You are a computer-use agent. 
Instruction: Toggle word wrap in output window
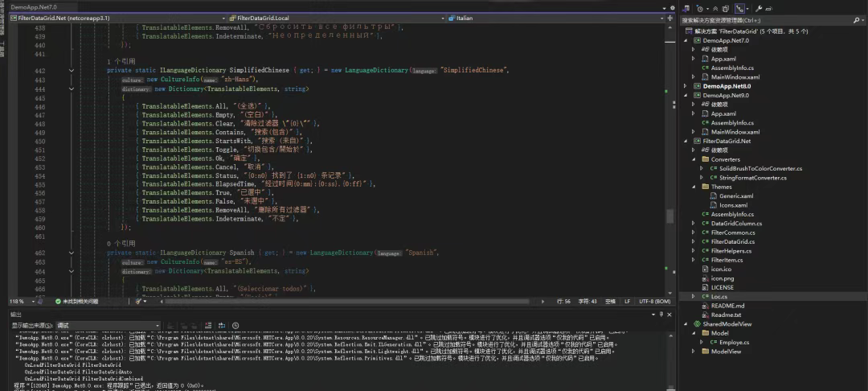click(222, 326)
